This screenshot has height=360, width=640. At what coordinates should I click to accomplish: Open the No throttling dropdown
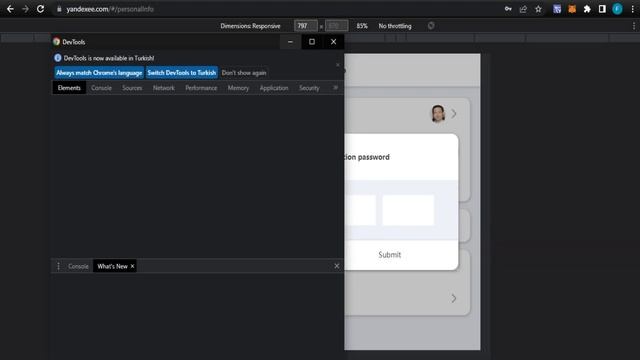[x=395, y=26]
